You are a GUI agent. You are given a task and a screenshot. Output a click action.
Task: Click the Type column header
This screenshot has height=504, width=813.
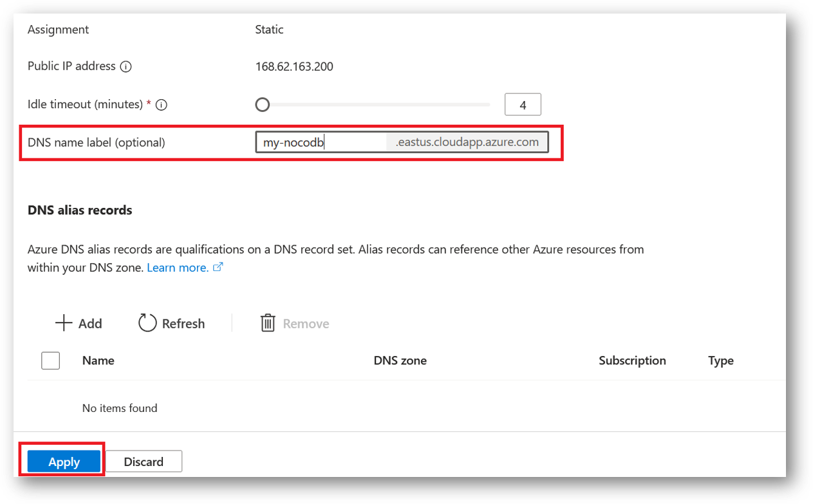pyautogui.click(x=721, y=360)
